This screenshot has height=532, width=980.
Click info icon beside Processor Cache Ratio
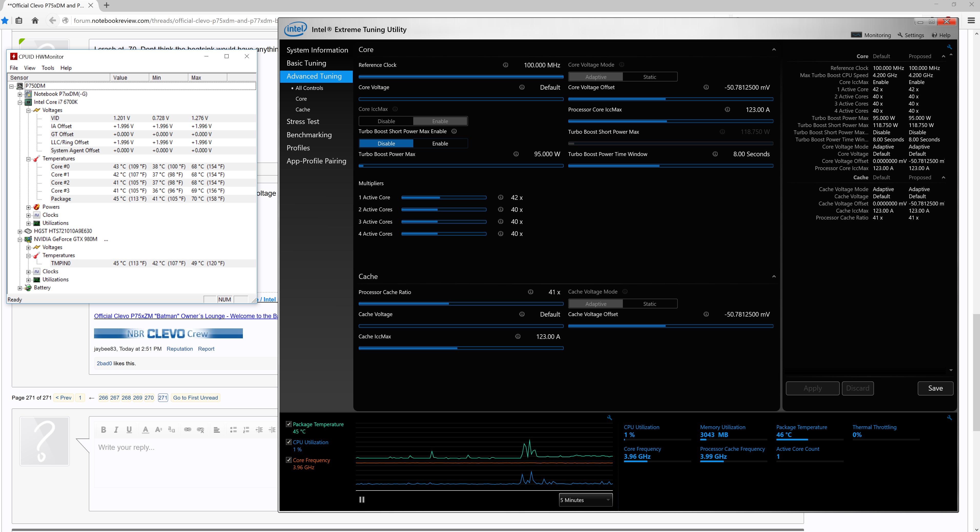coord(530,292)
